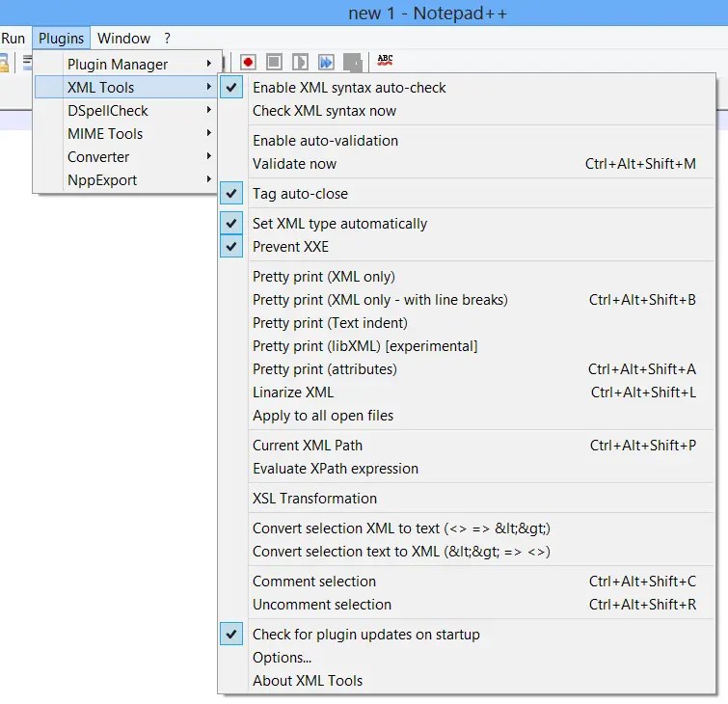Click the Start Recording macro icon
This screenshot has height=704, width=728.
tap(248, 62)
